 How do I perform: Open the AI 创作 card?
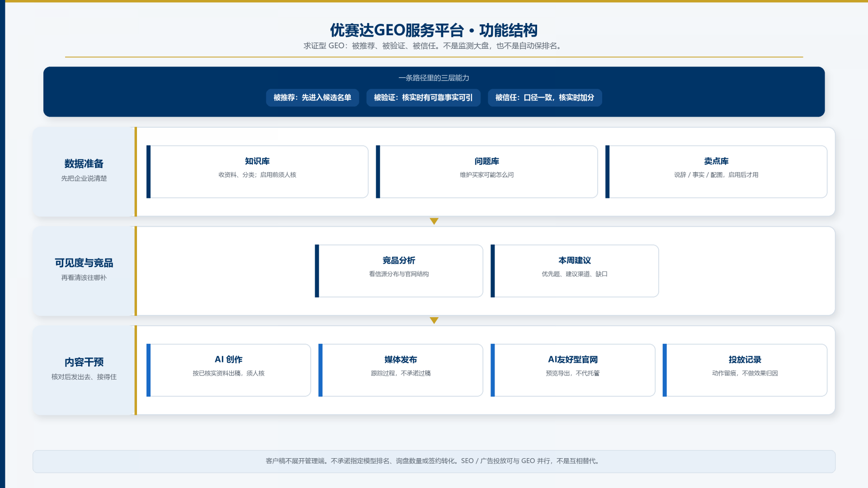229,370
